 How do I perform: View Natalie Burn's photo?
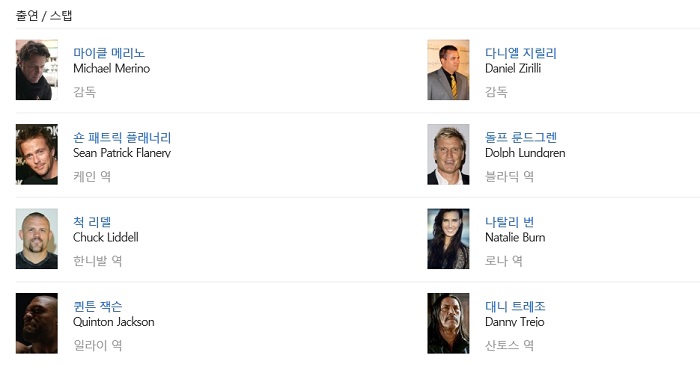point(448,238)
